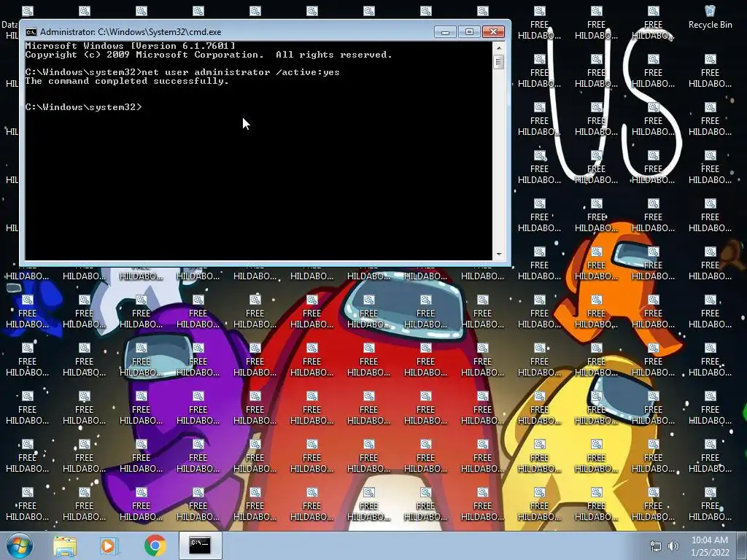Click the 'net user administrator /active:yes' line

pyautogui.click(x=182, y=72)
